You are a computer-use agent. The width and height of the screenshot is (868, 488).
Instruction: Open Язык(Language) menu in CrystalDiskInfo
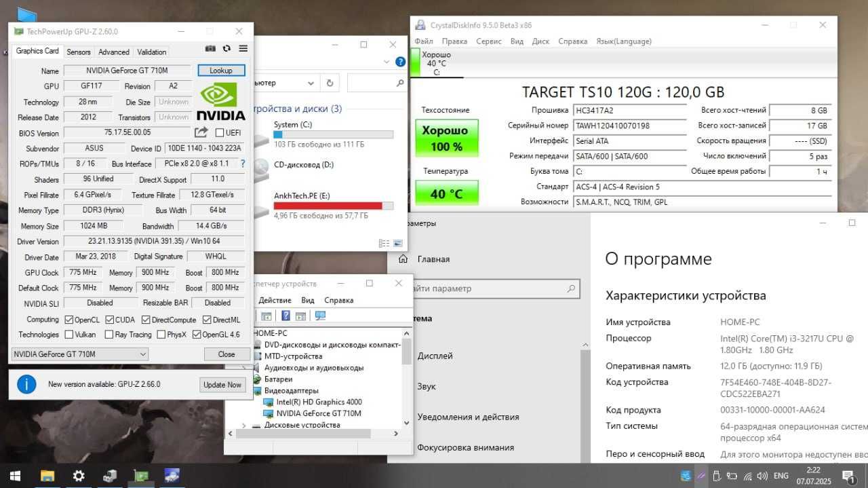(624, 41)
